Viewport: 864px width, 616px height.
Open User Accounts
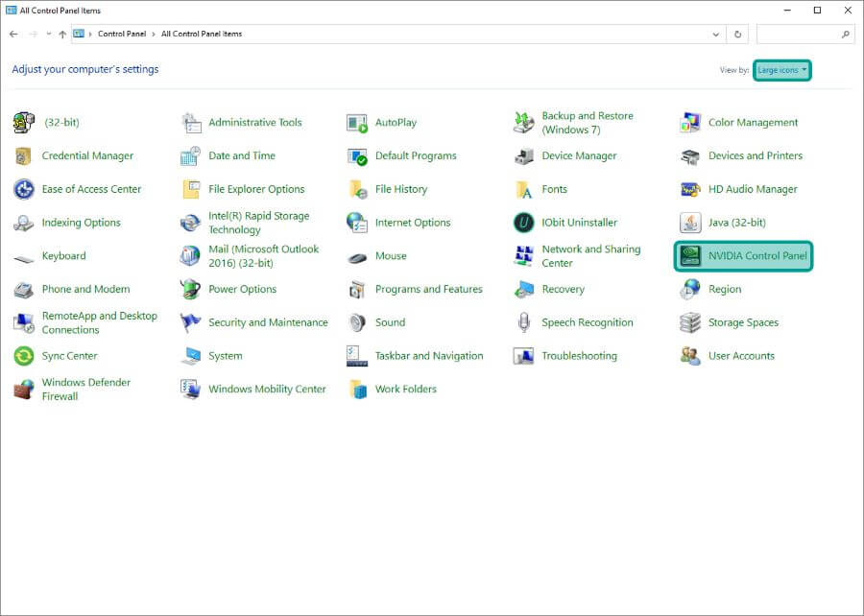coord(741,356)
